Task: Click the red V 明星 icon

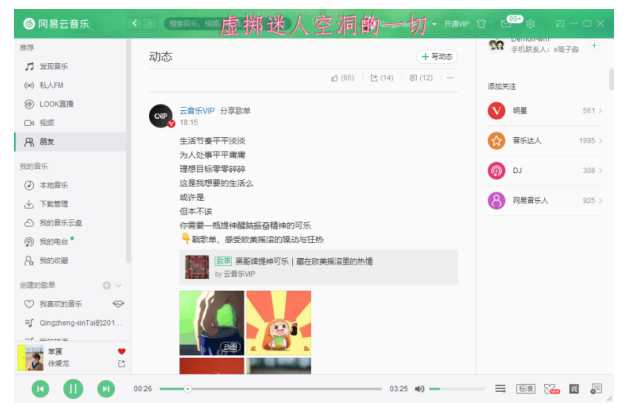Action: coord(497,111)
